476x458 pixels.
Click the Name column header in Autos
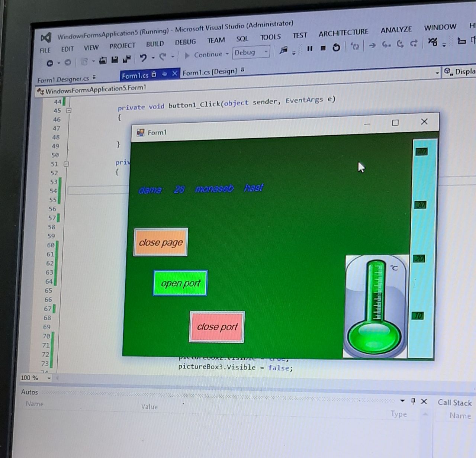point(35,404)
